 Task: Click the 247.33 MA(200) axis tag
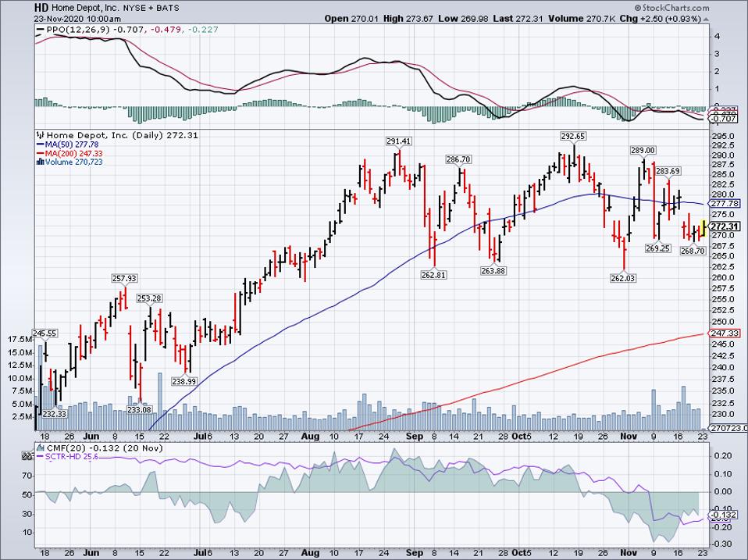coord(725,334)
